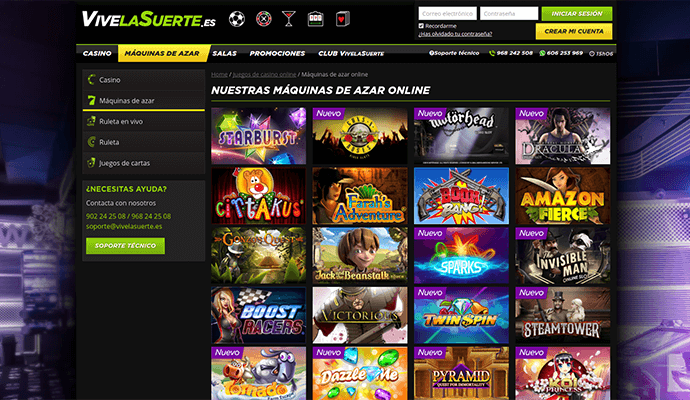Open the Ruleta en vivo sidebar item

tap(143, 121)
